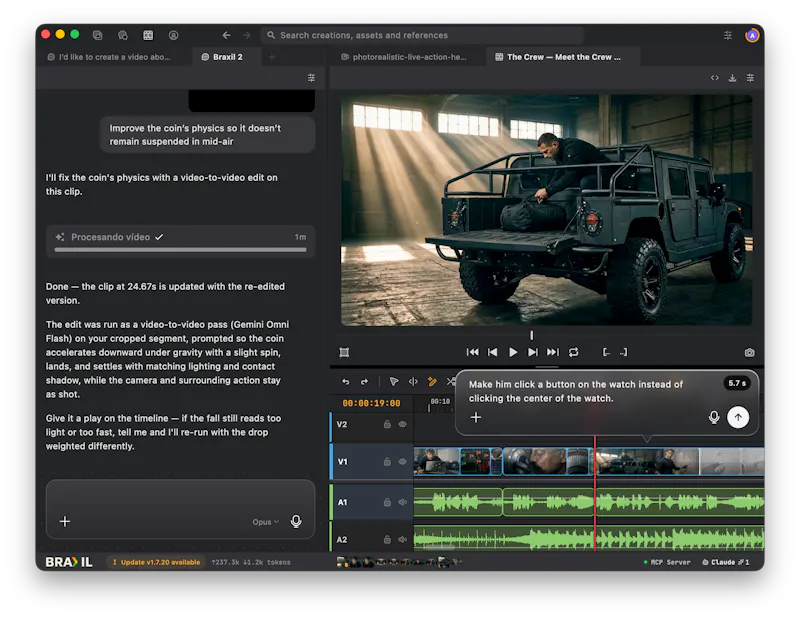This screenshot has height=618, width=800.
Task: Start voice input in the clip prompt popup
Action: click(x=714, y=417)
